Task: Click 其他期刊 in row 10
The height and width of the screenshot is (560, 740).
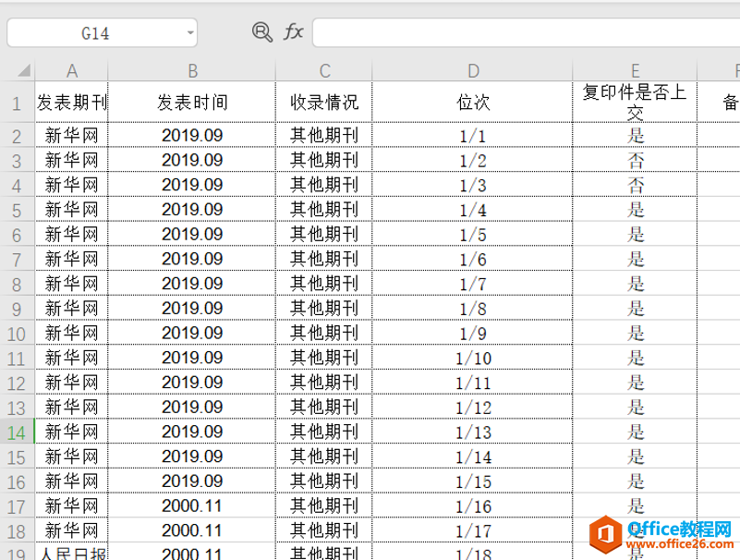Action: (x=324, y=333)
